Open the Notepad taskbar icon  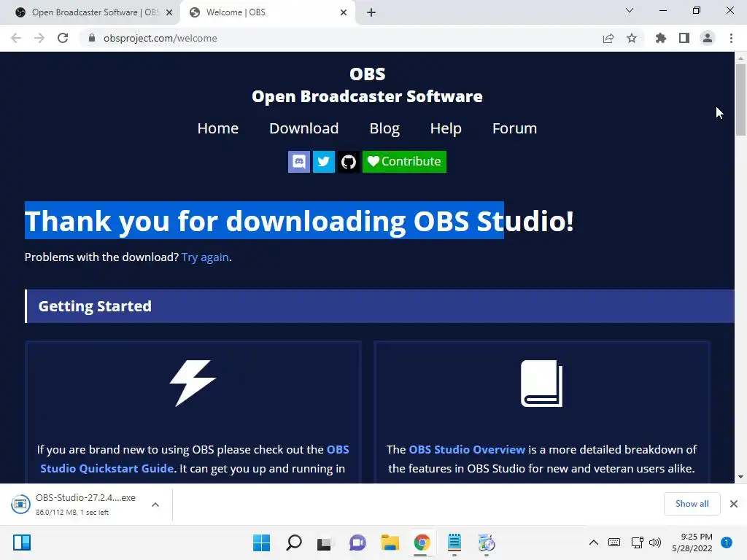(x=454, y=542)
